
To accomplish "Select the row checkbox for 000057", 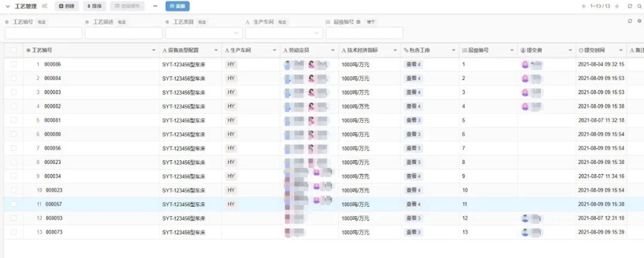I will click(13, 204).
